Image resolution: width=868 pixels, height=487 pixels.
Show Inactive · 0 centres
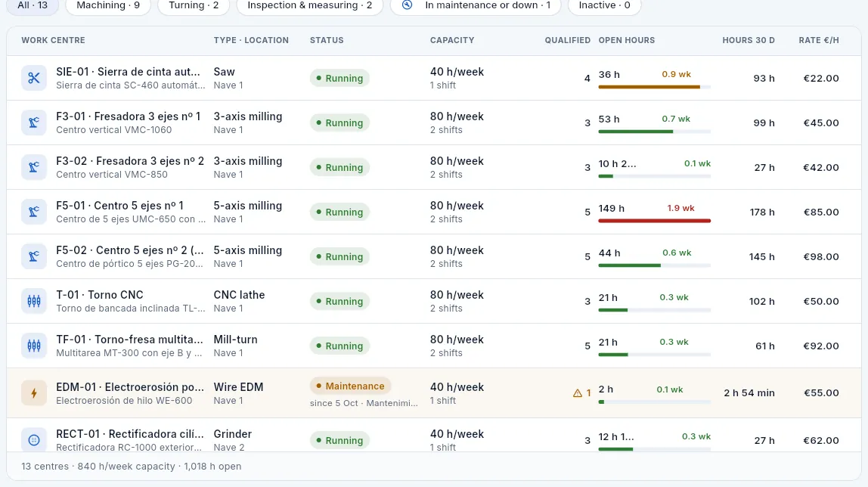[x=604, y=5]
